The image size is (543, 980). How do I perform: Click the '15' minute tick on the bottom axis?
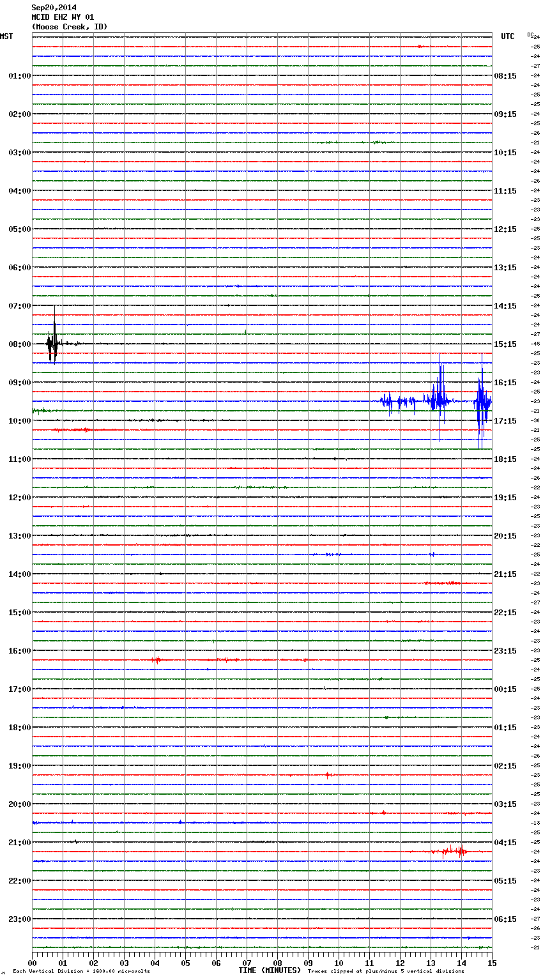click(x=492, y=963)
